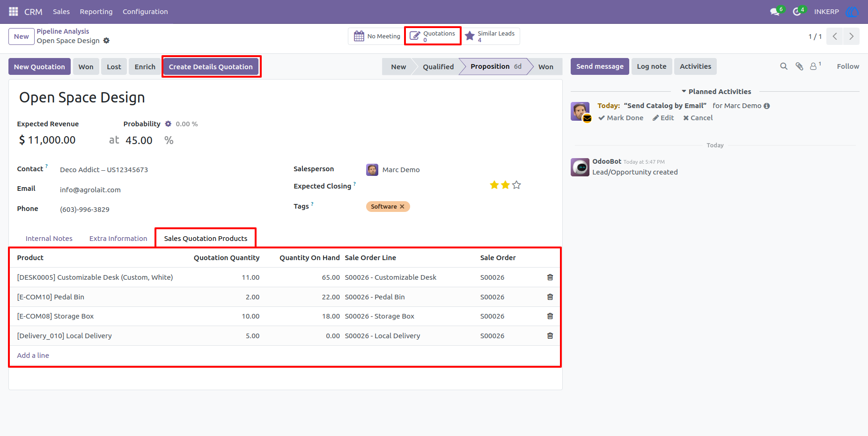Mark the opportunity as Lost
The height and width of the screenshot is (436, 868).
pos(114,67)
